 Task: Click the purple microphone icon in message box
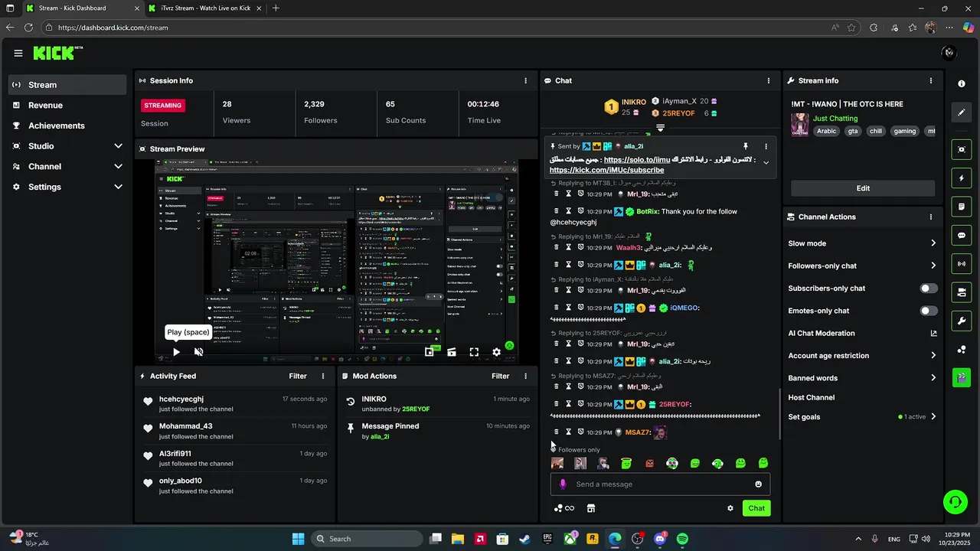click(563, 484)
